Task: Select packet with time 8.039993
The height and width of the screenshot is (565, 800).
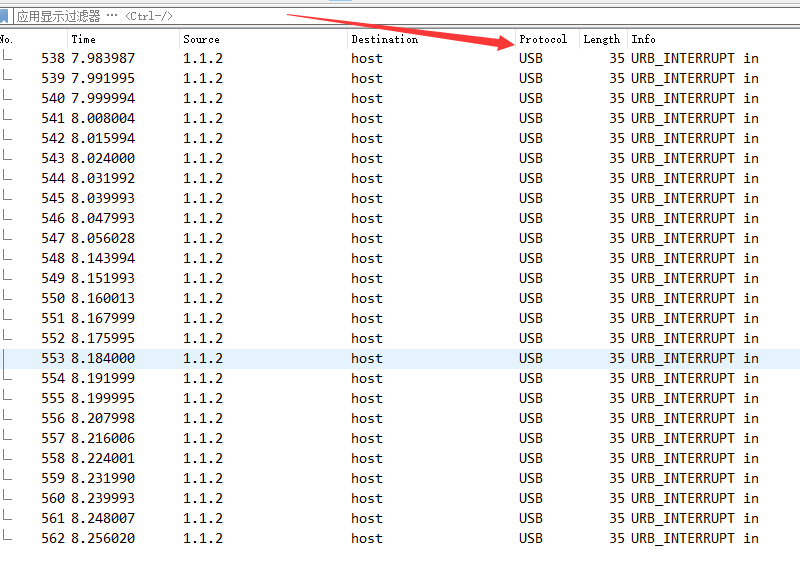Action: click(x=400, y=198)
